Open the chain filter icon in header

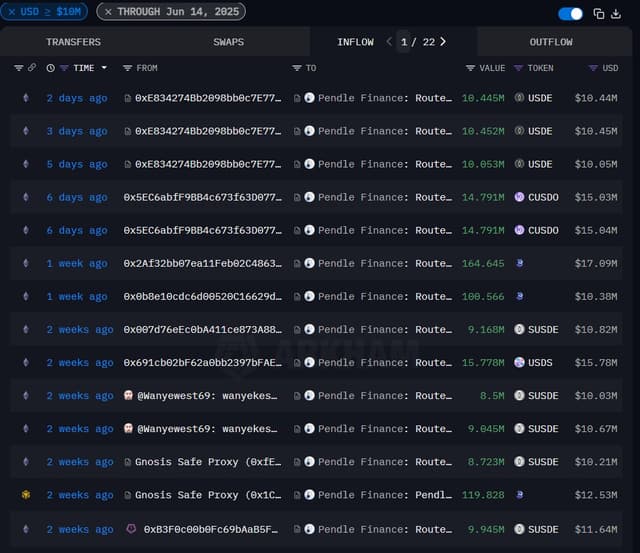18,68
